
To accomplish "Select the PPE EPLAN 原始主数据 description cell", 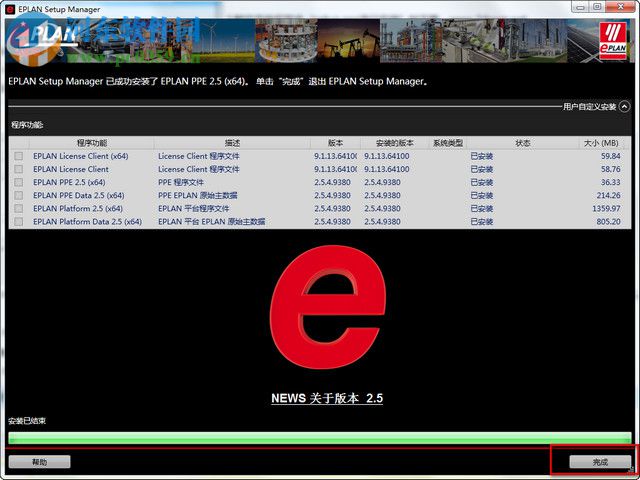I will [x=198, y=195].
